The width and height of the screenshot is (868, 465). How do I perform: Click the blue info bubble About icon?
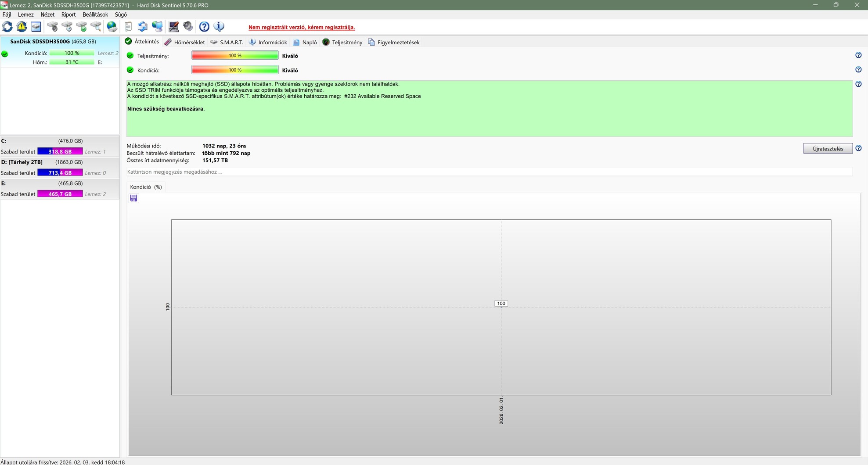pyautogui.click(x=219, y=27)
